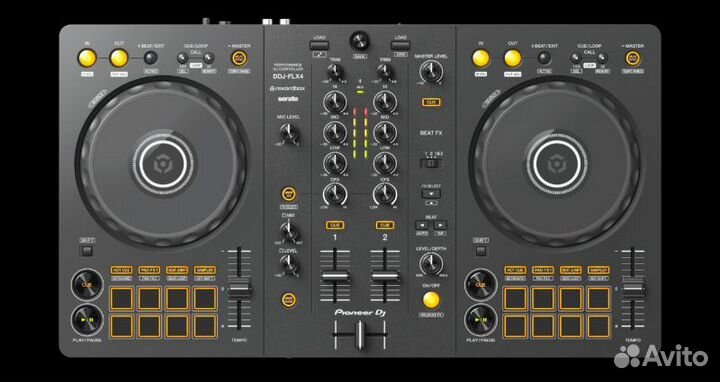Decrease beat with BEAT left arrow
The height and width of the screenshot is (382, 720).
pyautogui.click(x=422, y=225)
